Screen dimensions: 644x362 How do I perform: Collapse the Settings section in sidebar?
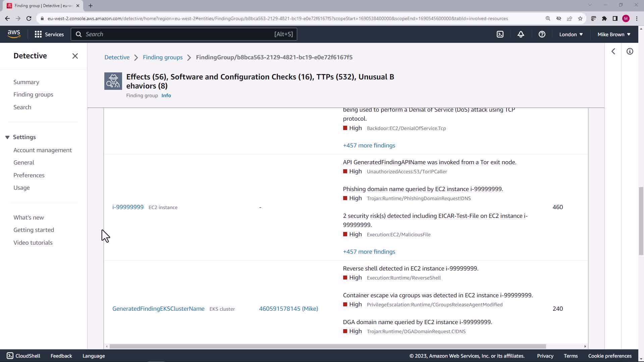coord(7,137)
